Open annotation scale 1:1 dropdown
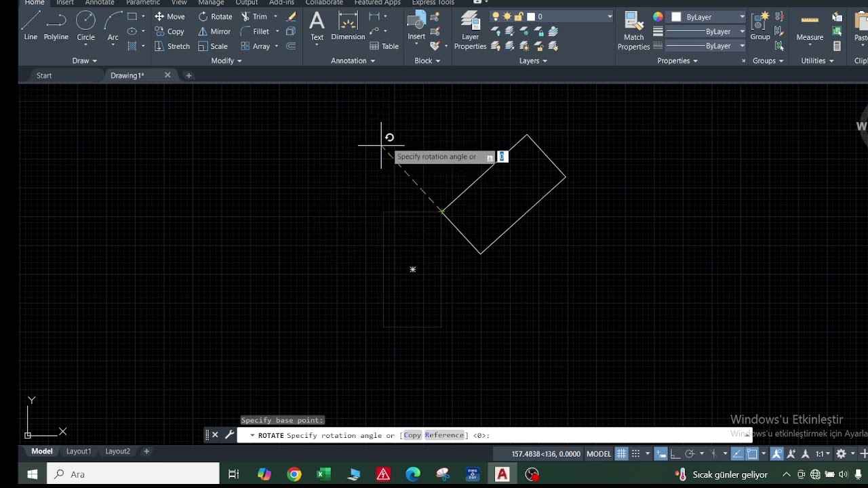Viewport: 868px width, 488px height. click(x=823, y=453)
